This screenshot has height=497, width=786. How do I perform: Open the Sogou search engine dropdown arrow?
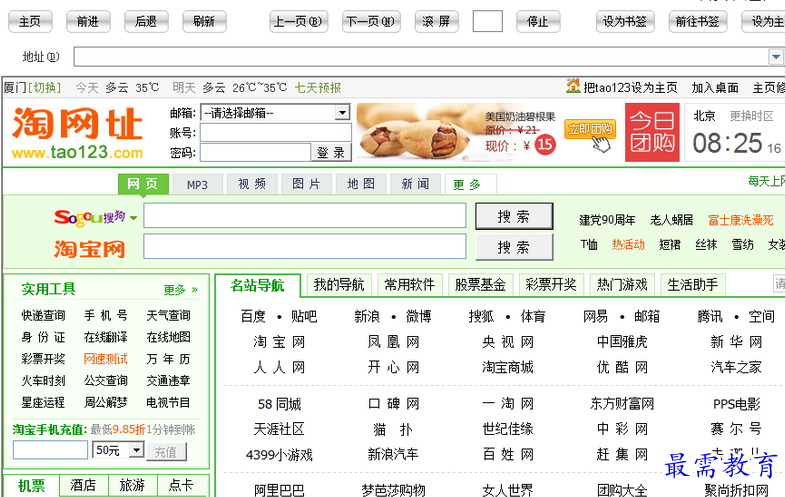click(133, 218)
